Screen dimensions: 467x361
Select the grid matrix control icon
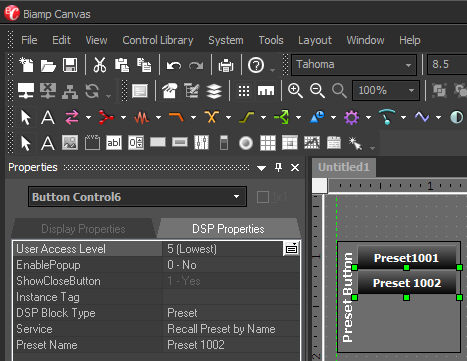(268, 143)
